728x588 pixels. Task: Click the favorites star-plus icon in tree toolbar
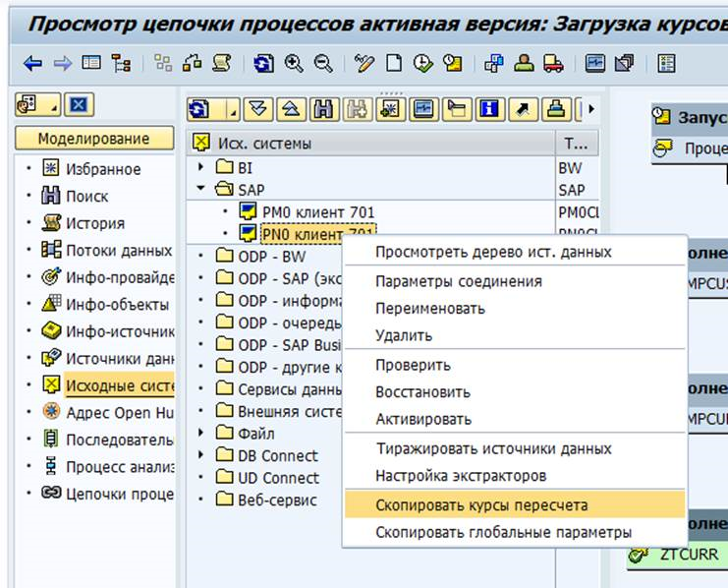pyautogui.click(x=390, y=110)
